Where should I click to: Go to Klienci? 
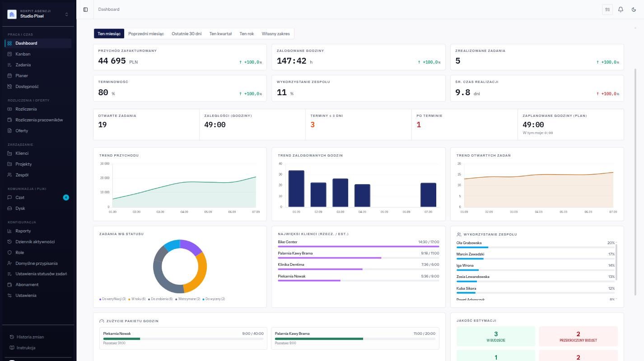click(x=38, y=153)
